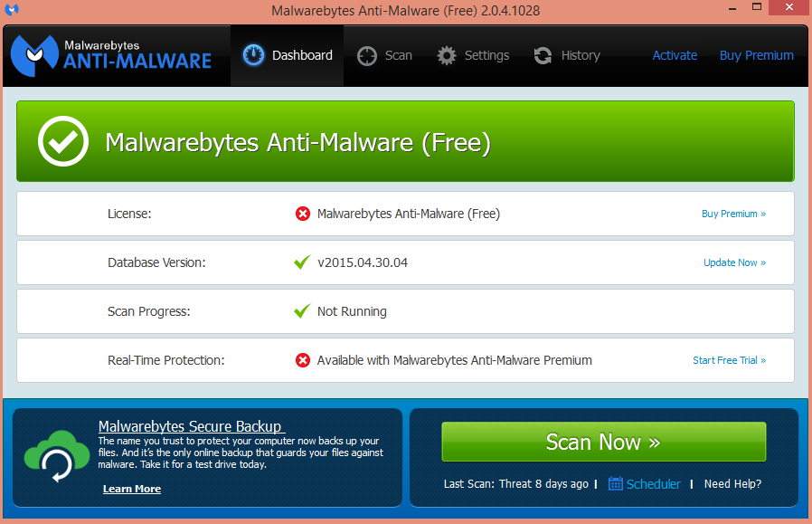
Task: Open History using the refresh arrows icon
Action: click(x=543, y=55)
